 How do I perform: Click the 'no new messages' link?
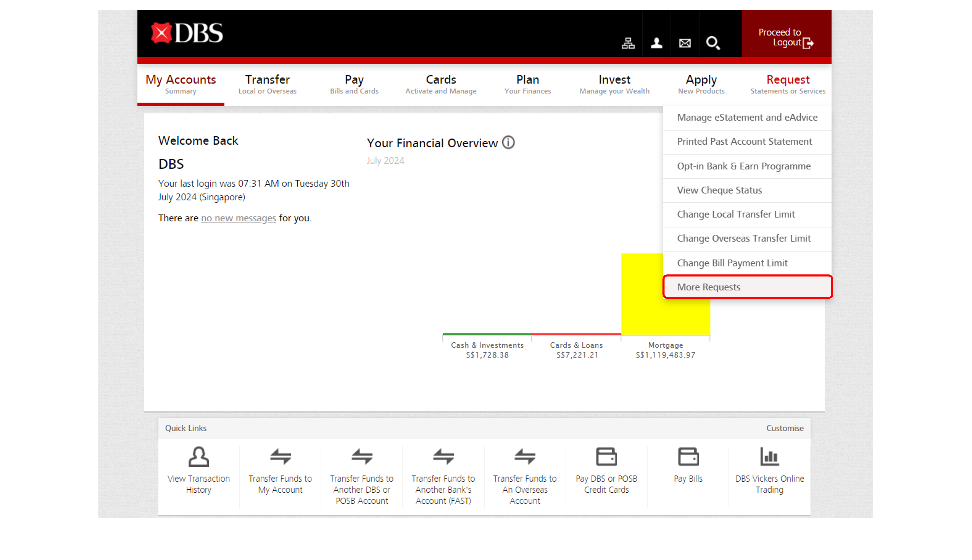tap(238, 218)
